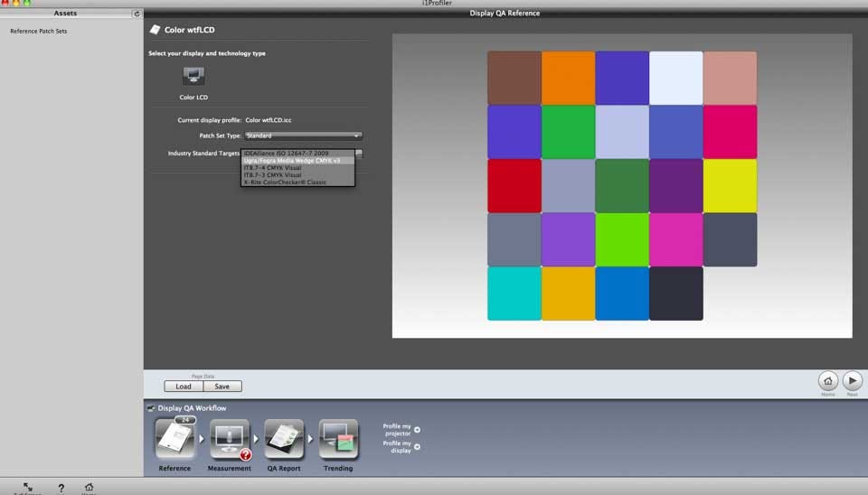The width and height of the screenshot is (868, 495).
Task: Open the QA Report workflow step
Action: [x=284, y=439]
